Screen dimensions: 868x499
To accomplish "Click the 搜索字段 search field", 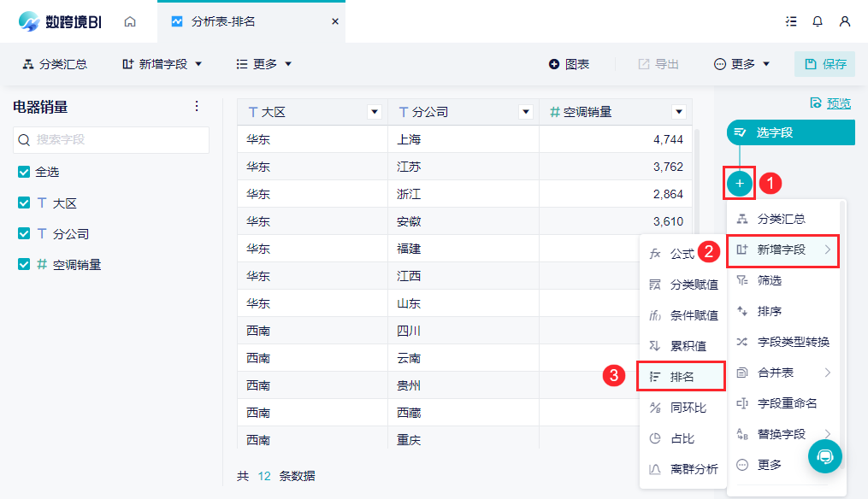I will (111, 140).
